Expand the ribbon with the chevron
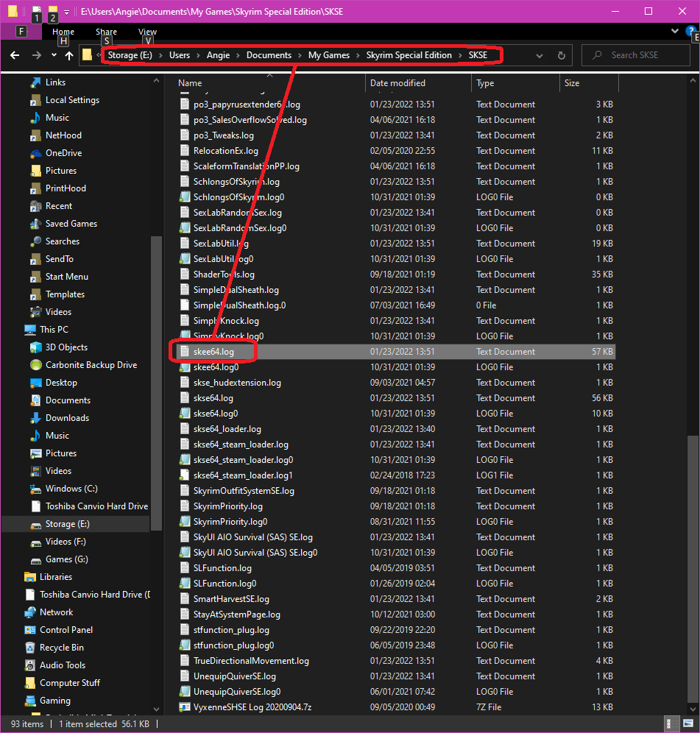 coord(674,31)
